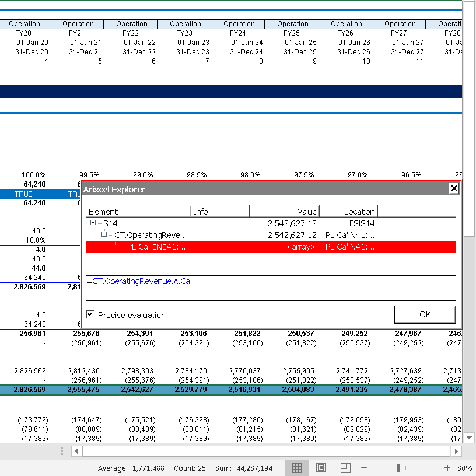
Task: Collapse the CT.OperatingReve... tree node
Action: click(105, 235)
